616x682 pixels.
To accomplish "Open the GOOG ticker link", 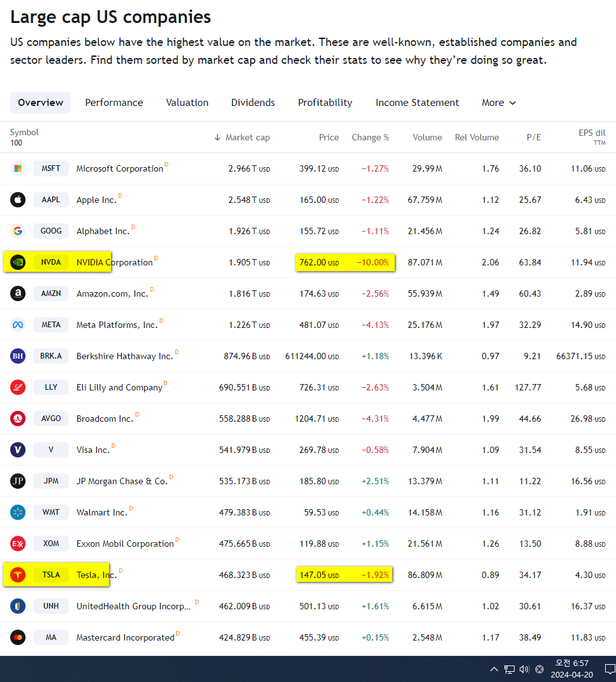I will (x=51, y=231).
